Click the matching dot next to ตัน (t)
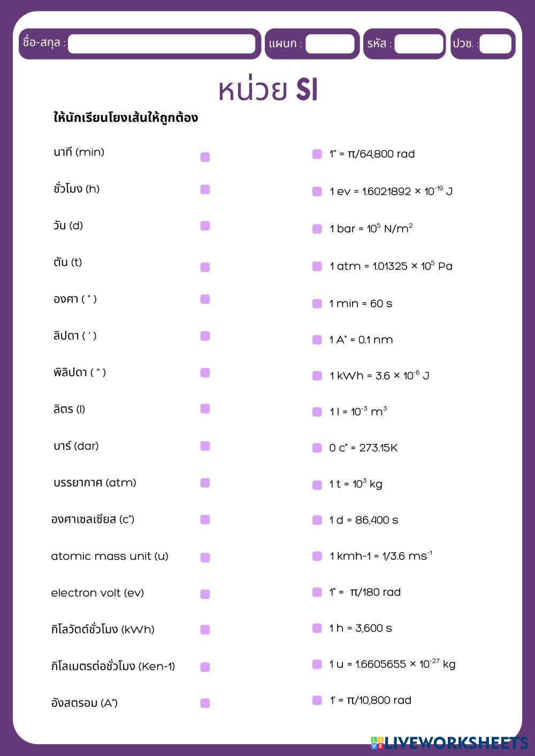The height and width of the screenshot is (756, 535). tap(205, 267)
